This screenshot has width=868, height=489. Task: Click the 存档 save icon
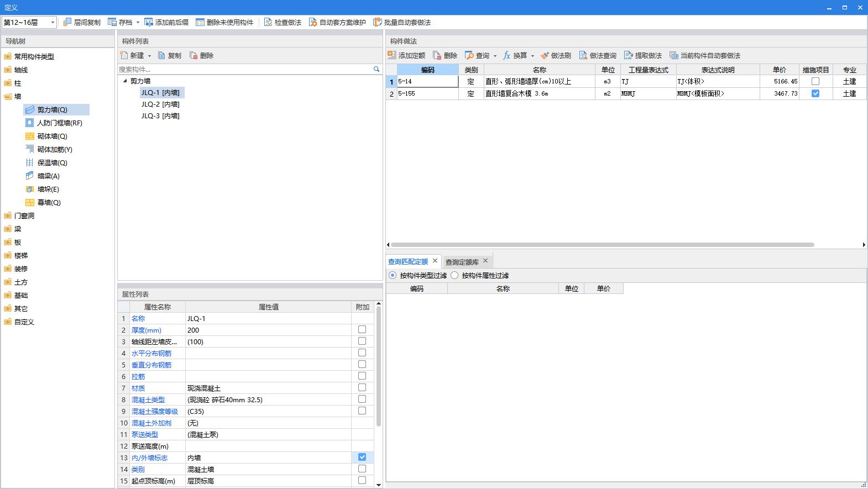(x=112, y=22)
